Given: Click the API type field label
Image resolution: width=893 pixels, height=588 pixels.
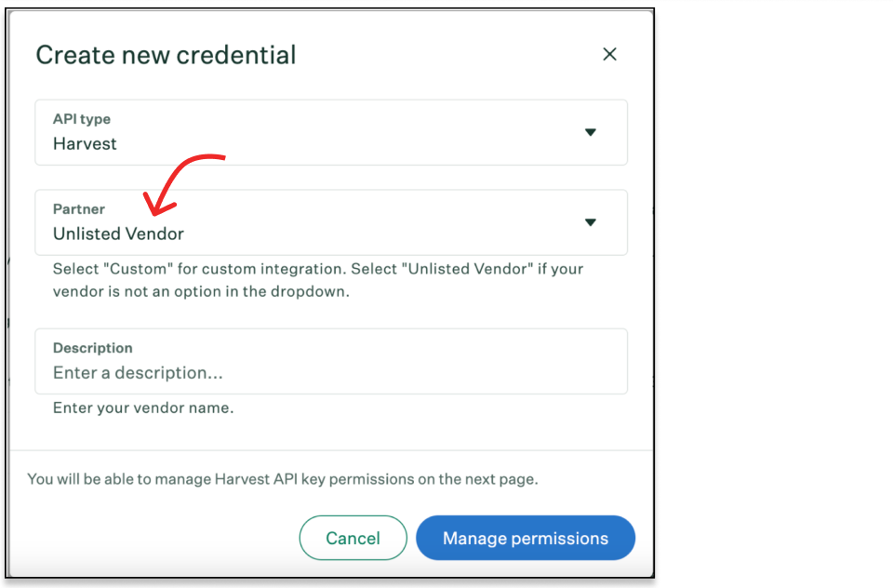Looking at the screenshot, I should point(82,119).
